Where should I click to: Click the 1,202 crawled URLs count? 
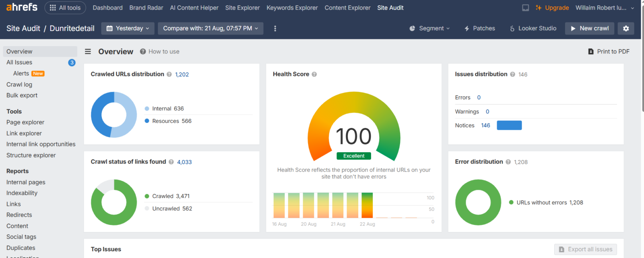182,74
